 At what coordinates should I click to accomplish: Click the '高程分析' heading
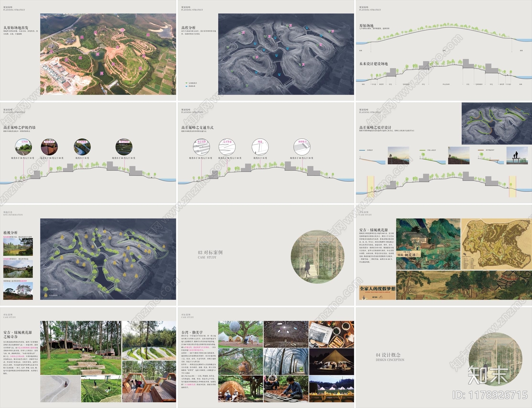(x=188, y=28)
